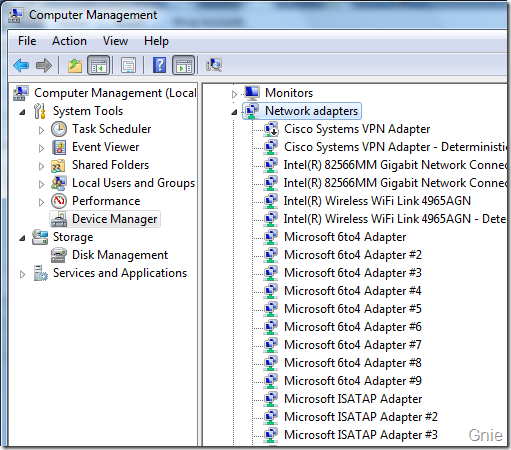Click the System Tools wrench icon
Screen dimensions: 511x450
tap(39, 111)
